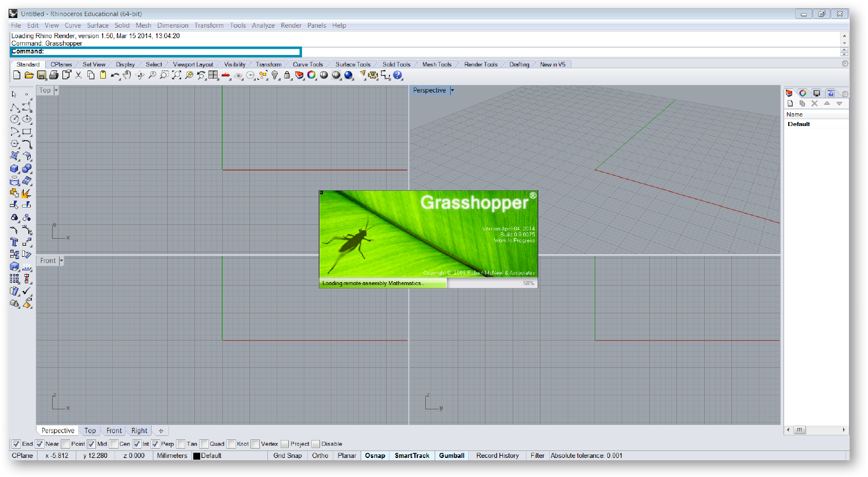
Task: Enable the Point osnap checkbox
Action: click(x=66, y=444)
